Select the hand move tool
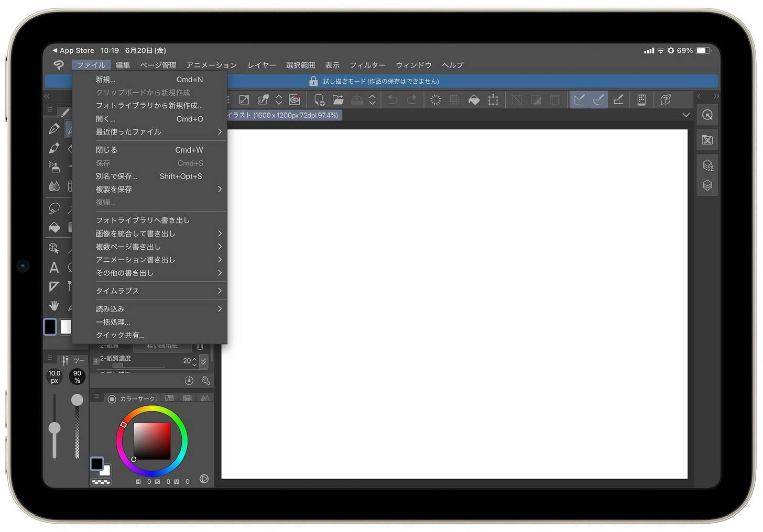 tap(54, 305)
